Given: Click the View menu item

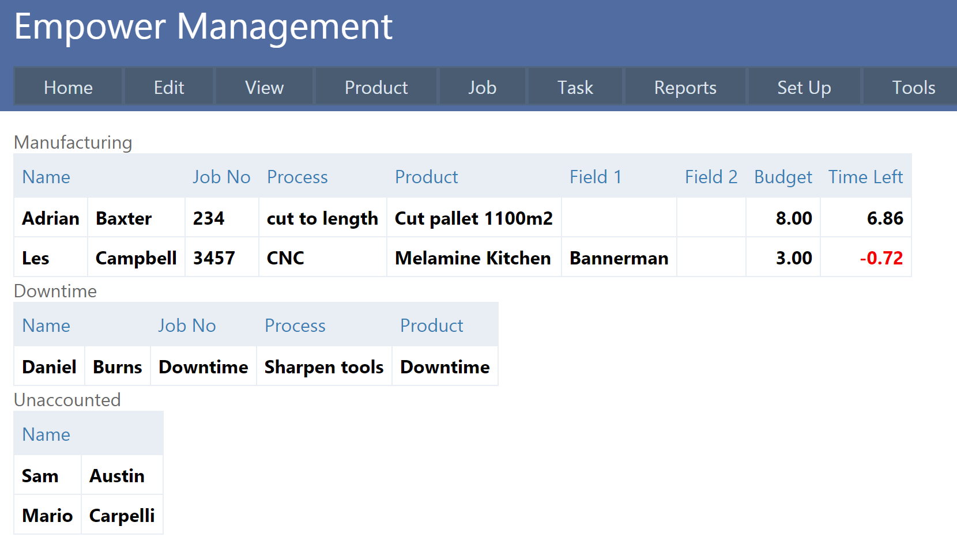Looking at the screenshot, I should (264, 88).
